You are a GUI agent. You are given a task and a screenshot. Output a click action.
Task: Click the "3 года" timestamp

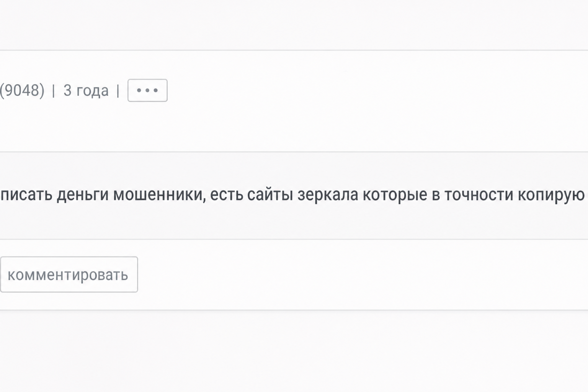tap(86, 91)
